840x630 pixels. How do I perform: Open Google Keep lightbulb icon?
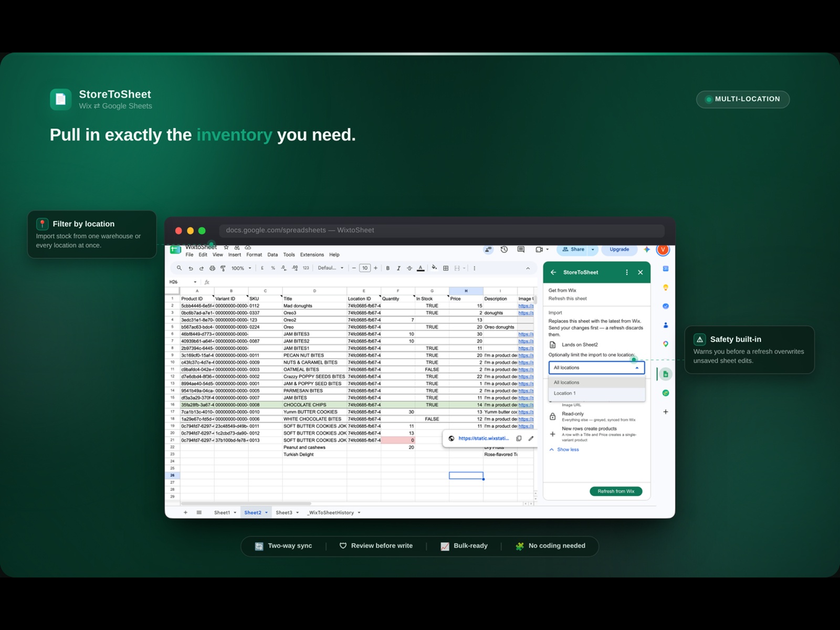[x=666, y=287]
